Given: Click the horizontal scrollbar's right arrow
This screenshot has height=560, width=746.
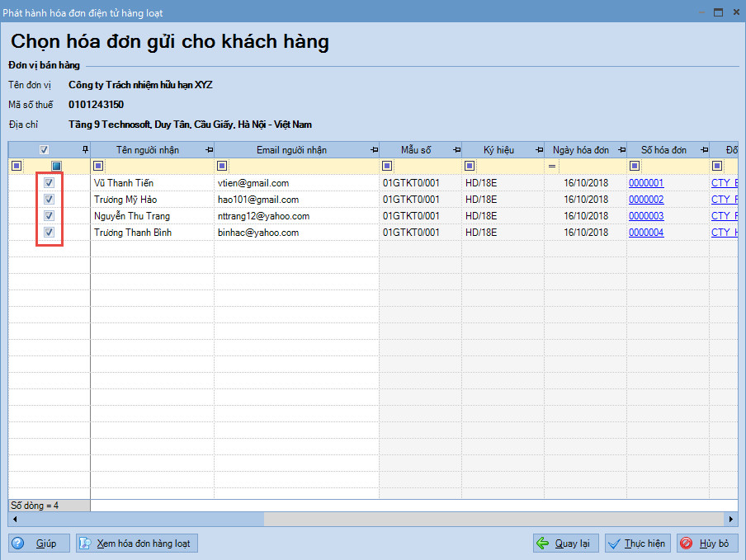Looking at the screenshot, I should [x=731, y=519].
